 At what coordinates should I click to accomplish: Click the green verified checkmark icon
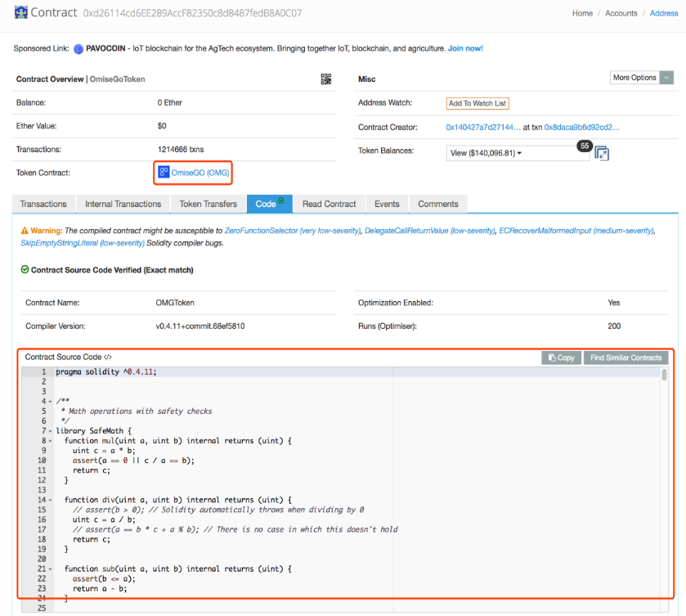coord(25,270)
